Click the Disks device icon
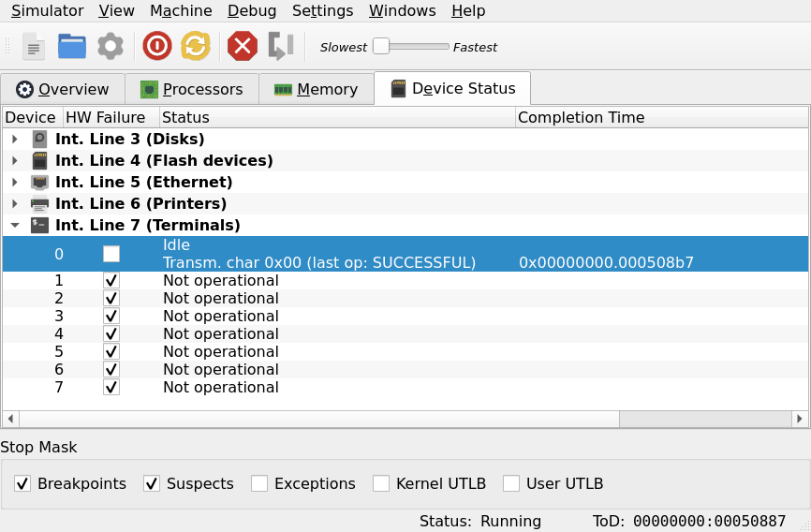Screen dimensions: 811x532 click(40, 140)
